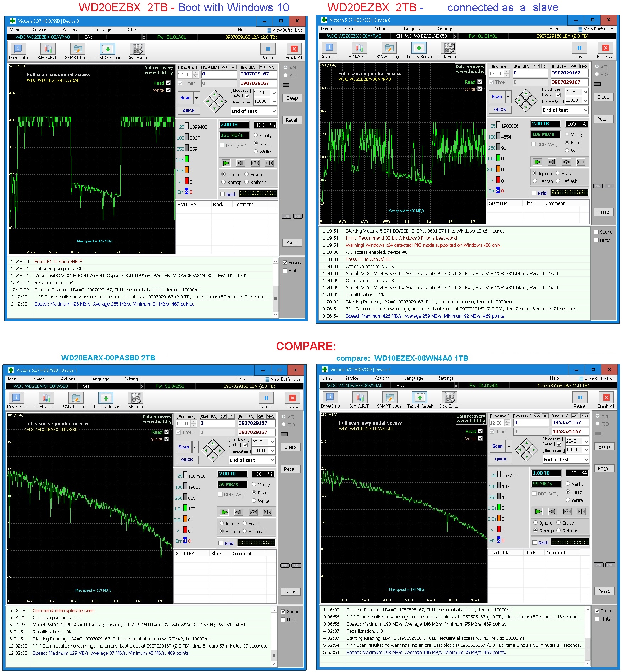Click Pause in the Boot with Windows 10 window
This screenshot has width=622, height=672.
pyautogui.click(x=267, y=51)
